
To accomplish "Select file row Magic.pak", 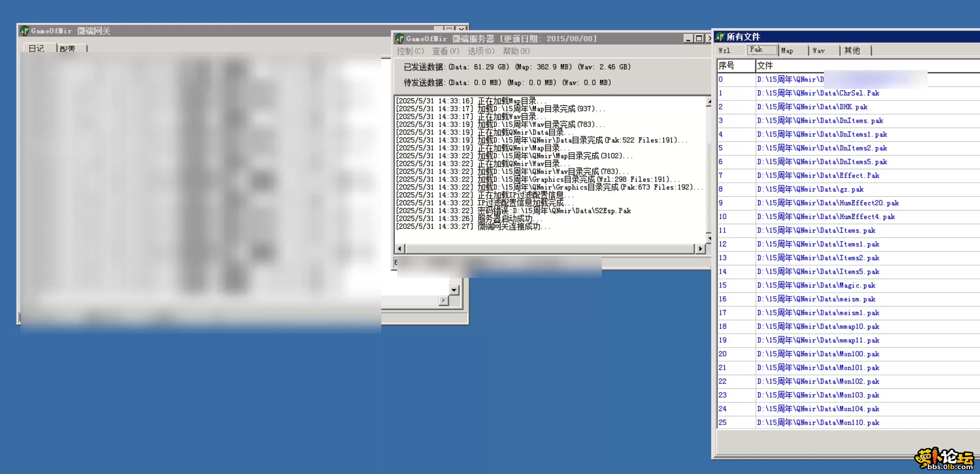I will click(848, 285).
